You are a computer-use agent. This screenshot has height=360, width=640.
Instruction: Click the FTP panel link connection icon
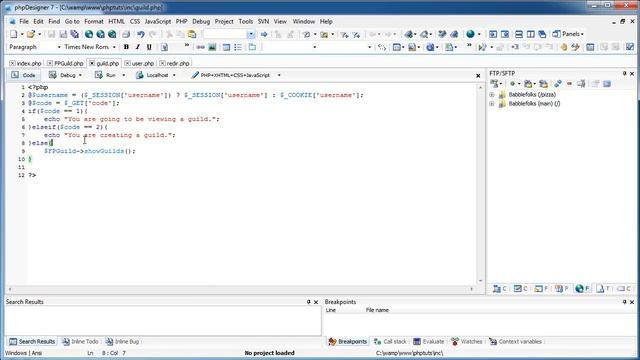tap(558, 84)
